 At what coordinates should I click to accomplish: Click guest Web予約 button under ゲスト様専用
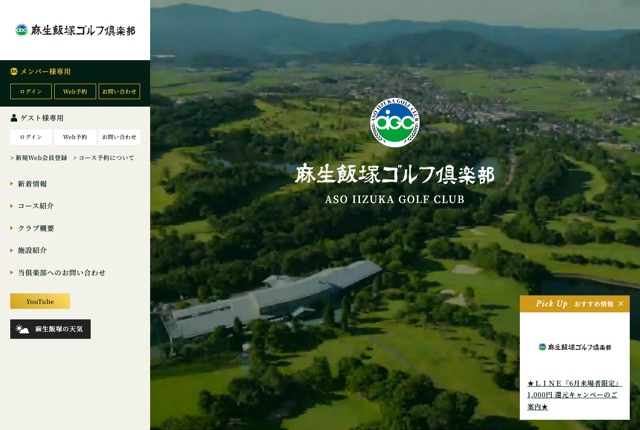point(75,137)
